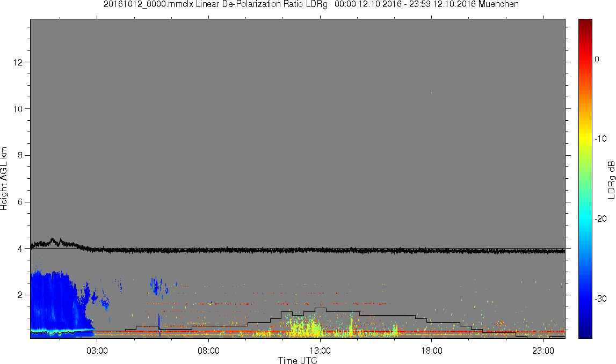Click the height tick label 8

tap(20, 156)
